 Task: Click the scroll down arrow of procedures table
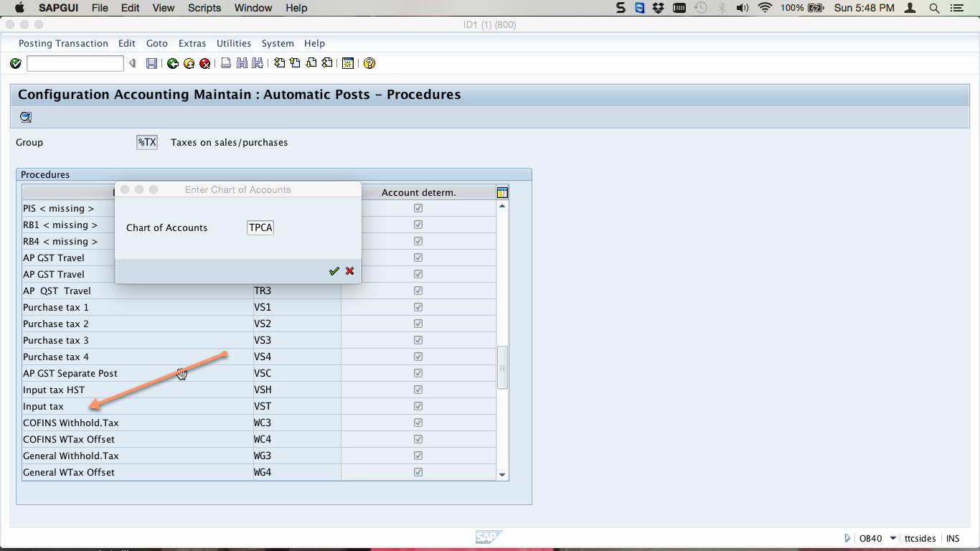(502, 474)
